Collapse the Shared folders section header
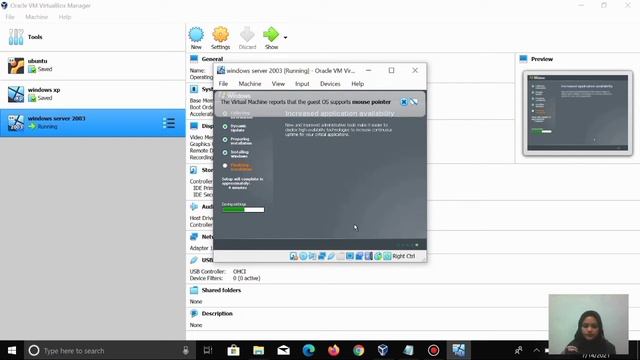The height and width of the screenshot is (360, 640). click(x=216, y=290)
